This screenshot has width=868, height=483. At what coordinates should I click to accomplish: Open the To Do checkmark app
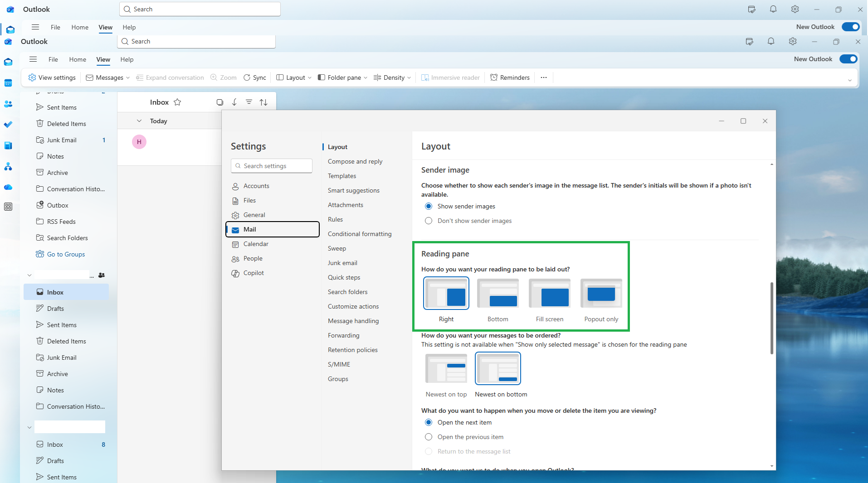(8, 125)
